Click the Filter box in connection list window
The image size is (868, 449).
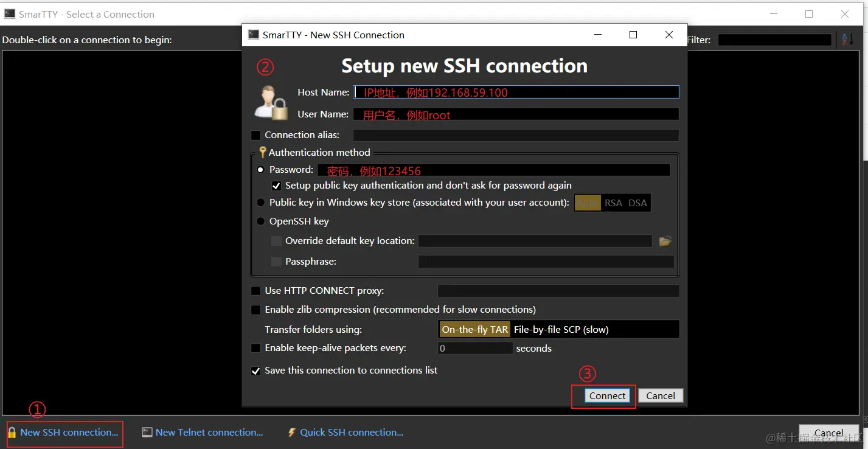775,40
